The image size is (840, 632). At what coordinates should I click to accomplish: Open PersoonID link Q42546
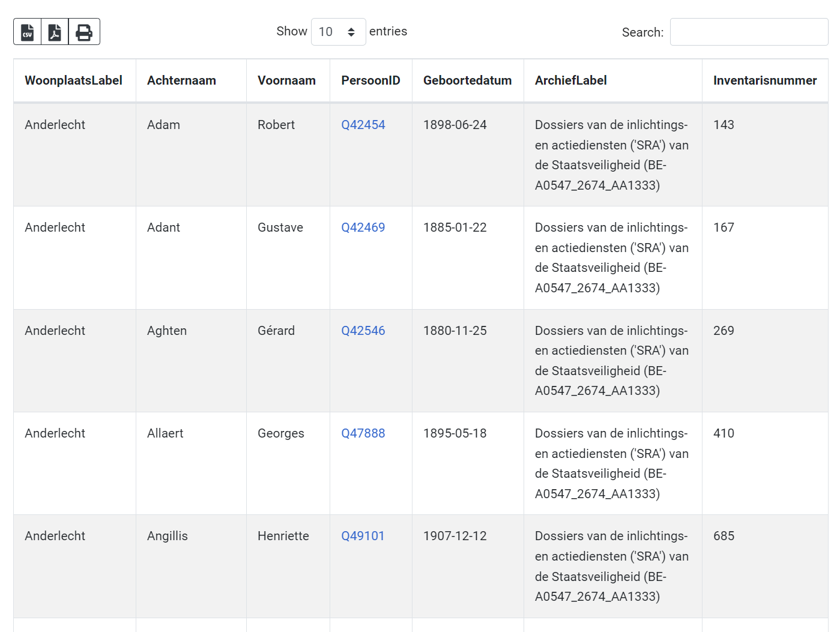click(x=363, y=331)
